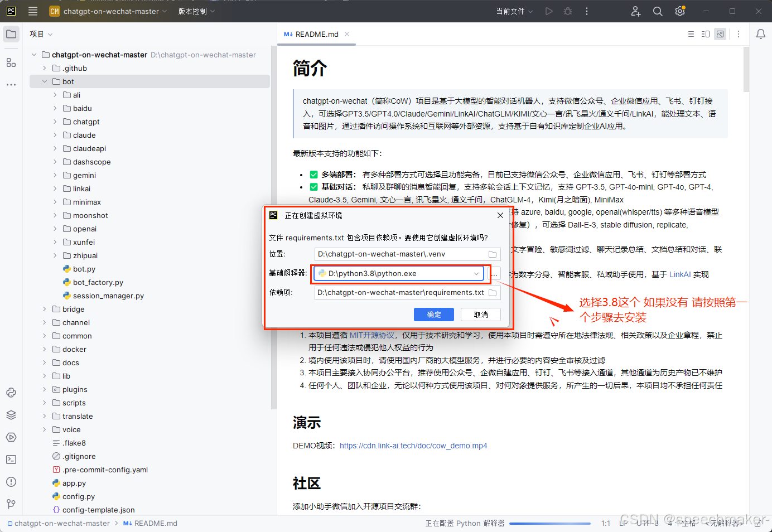Click the README preview vertical scrollbar
772x532 pixels.
746,69
